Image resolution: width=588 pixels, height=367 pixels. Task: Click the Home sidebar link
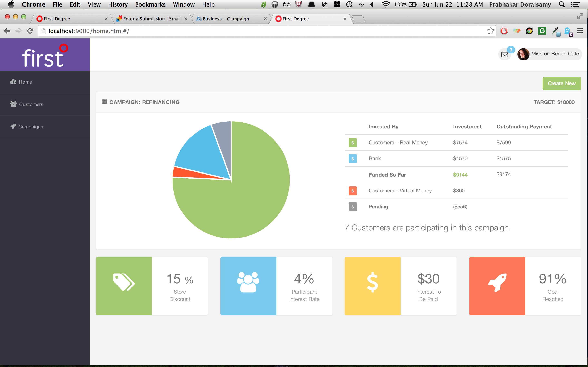click(25, 82)
